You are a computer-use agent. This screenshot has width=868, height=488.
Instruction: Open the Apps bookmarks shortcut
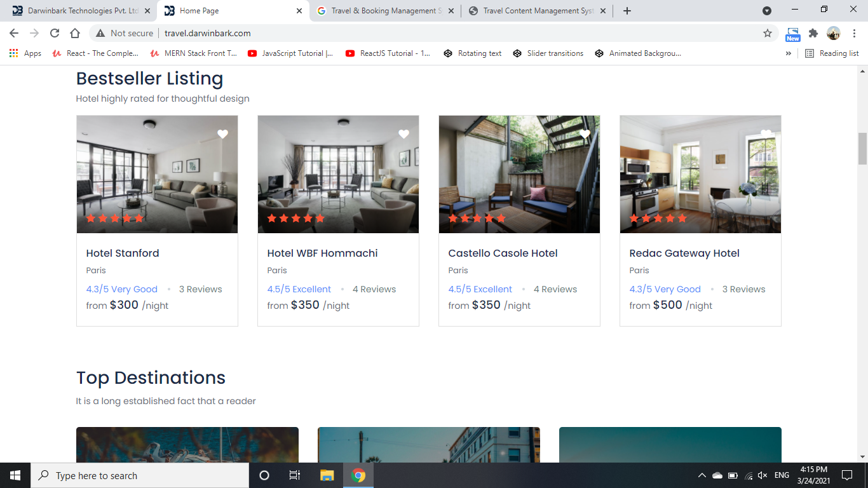25,53
